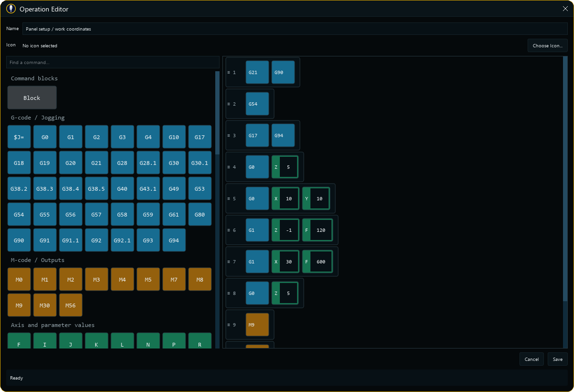The image size is (574, 392).
Task: Click the program blocks list scrollbar
Action: tap(565, 179)
